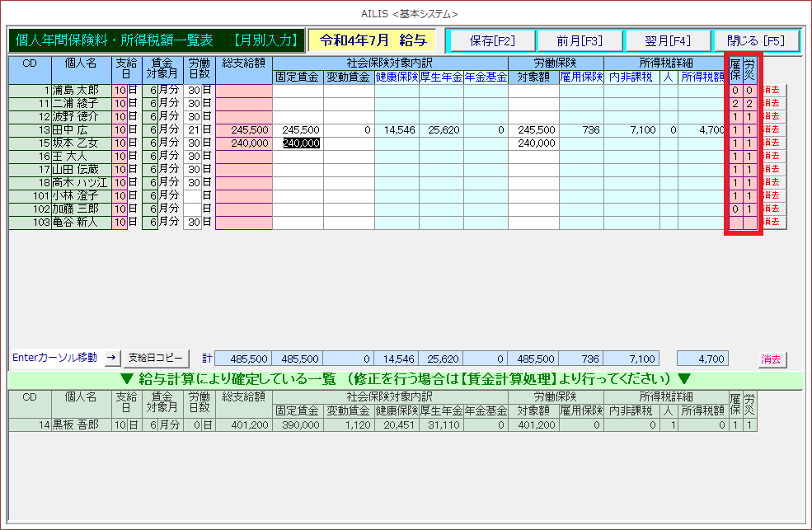The image size is (812, 530).
Task: Click the highlighted 固定賃金 cell showing 240,000
Action: point(298,143)
